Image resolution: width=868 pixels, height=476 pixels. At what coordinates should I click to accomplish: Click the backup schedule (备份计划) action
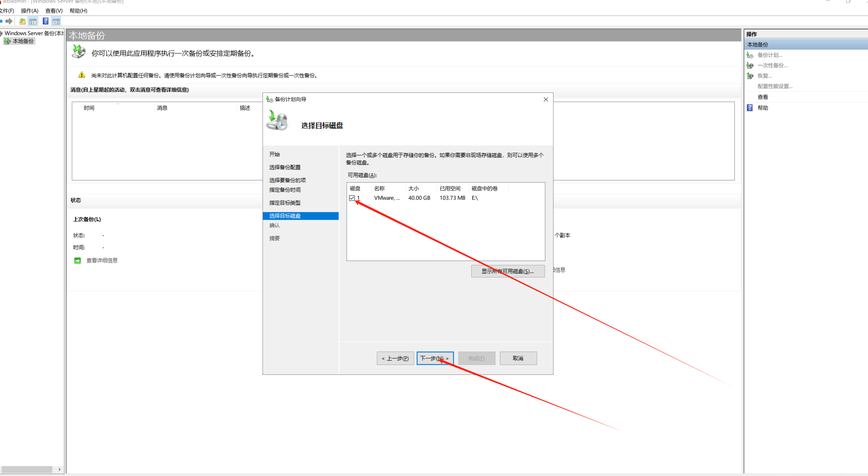click(770, 55)
